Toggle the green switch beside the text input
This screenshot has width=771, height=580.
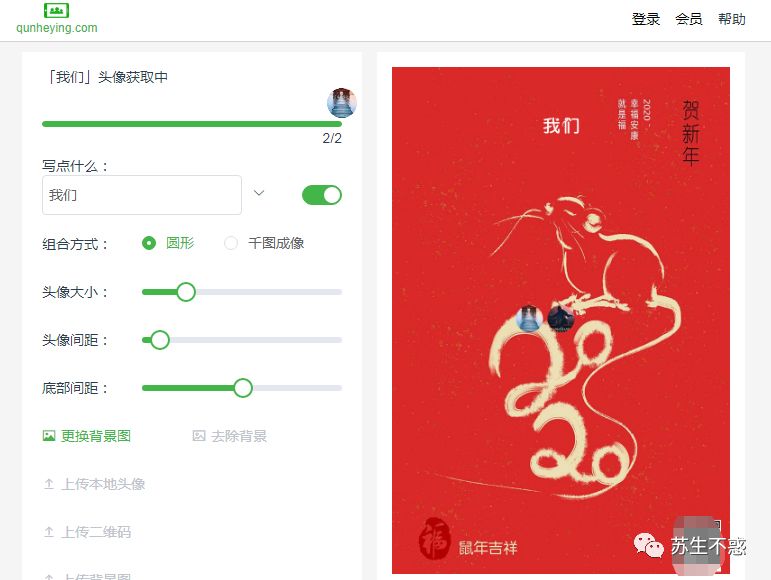pyautogui.click(x=322, y=195)
